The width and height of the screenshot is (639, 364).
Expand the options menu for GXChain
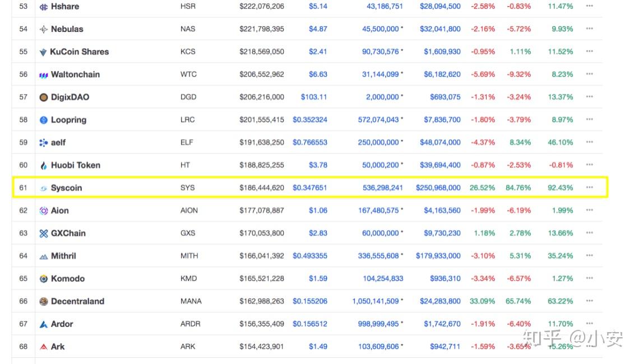click(589, 232)
